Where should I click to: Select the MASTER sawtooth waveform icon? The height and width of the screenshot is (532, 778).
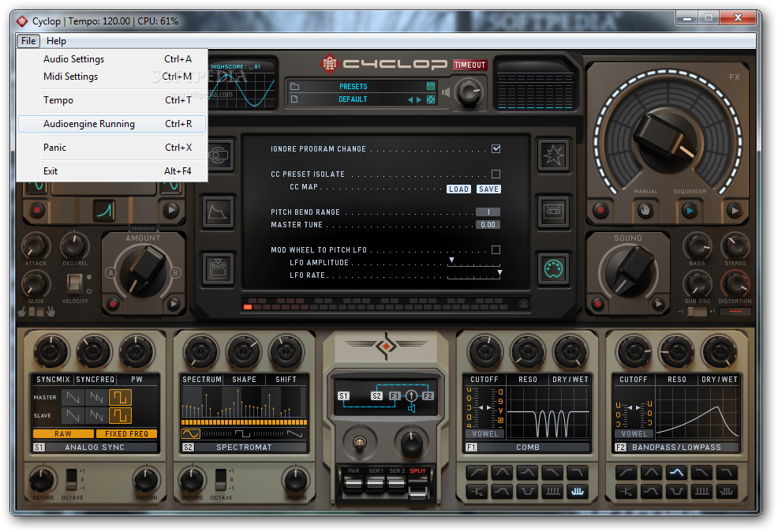pyautogui.click(x=73, y=398)
